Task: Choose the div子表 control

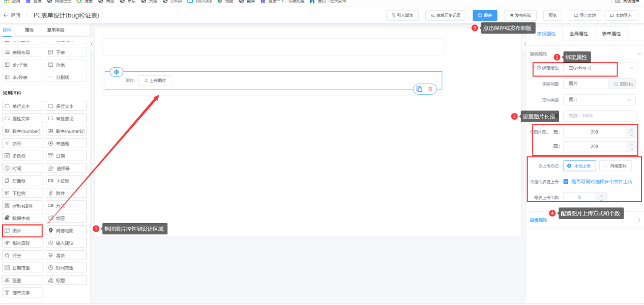Action: pyautogui.click(x=22, y=65)
